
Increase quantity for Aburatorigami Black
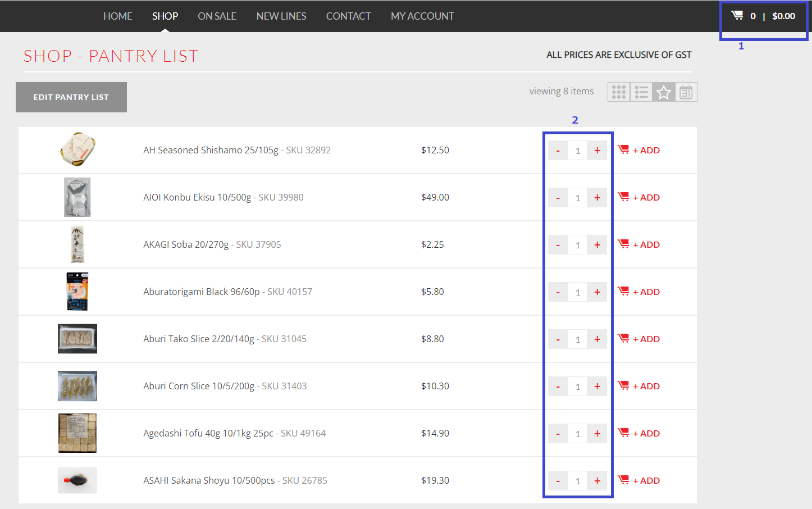pos(597,292)
